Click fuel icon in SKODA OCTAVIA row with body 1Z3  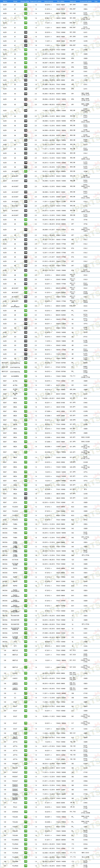[x=26, y=560]
